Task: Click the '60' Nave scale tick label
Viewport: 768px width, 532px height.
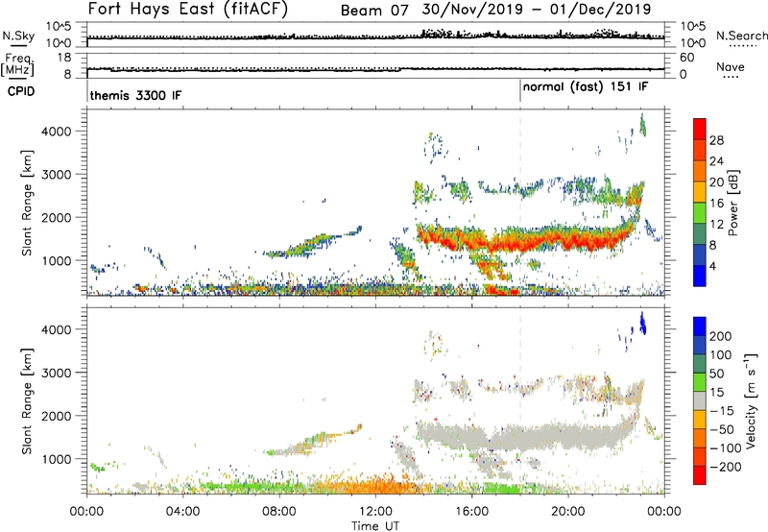Action: (x=686, y=58)
